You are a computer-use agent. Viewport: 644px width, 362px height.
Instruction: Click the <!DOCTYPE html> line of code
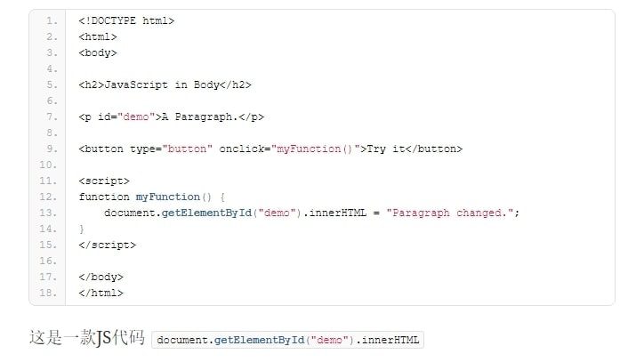[126, 20]
